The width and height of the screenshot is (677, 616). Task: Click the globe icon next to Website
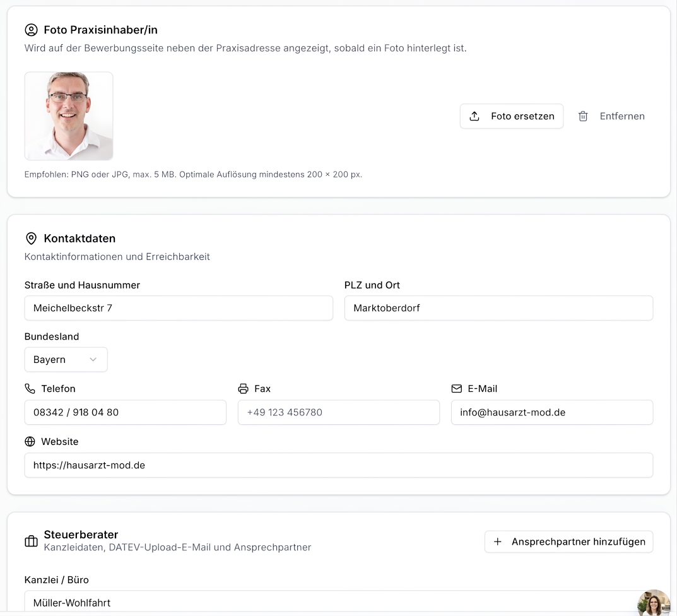pos(30,441)
